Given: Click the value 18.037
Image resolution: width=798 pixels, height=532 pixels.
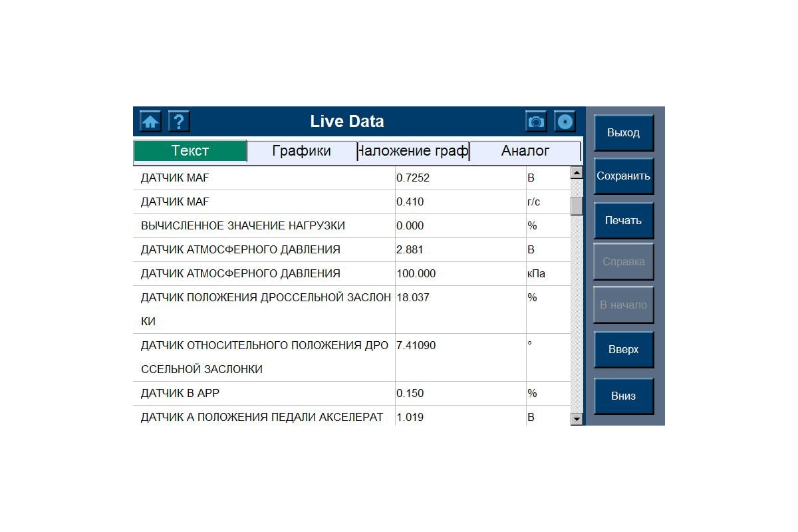Looking at the screenshot, I should 413,298.
